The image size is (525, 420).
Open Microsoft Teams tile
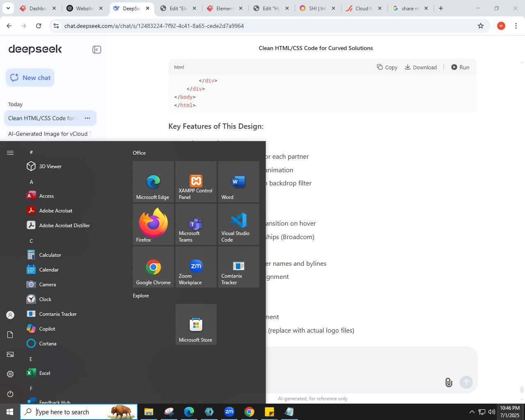click(196, 224)
